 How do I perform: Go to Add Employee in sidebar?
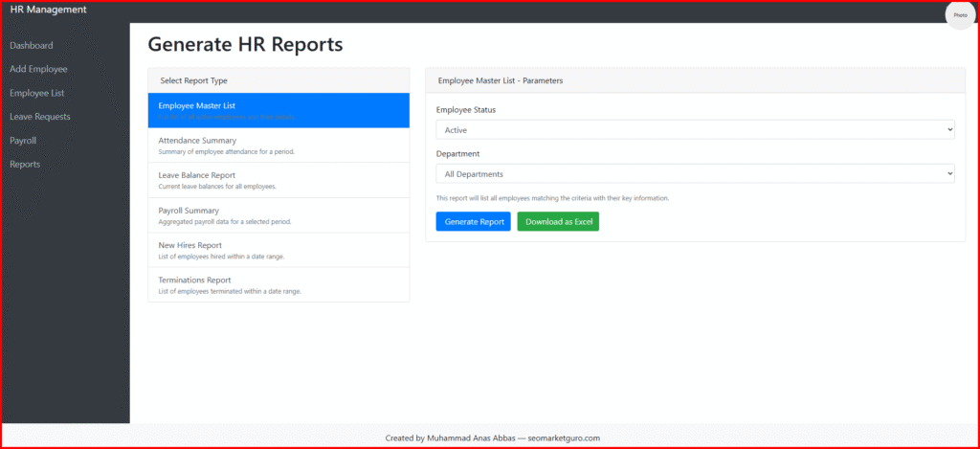(x=38, y=69)
